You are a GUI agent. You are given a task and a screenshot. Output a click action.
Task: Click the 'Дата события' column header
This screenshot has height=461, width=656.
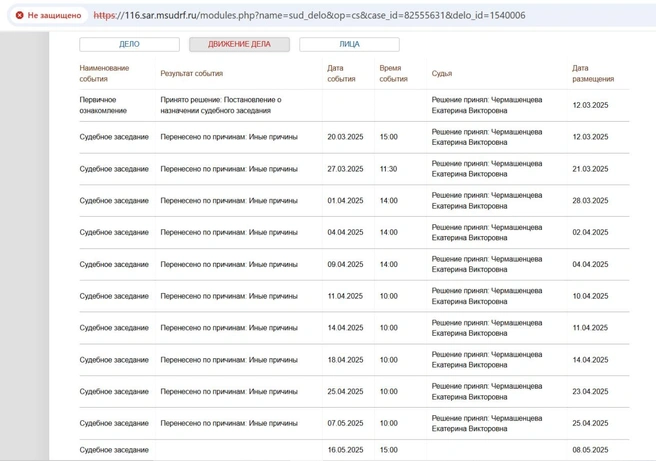[341, 73]
